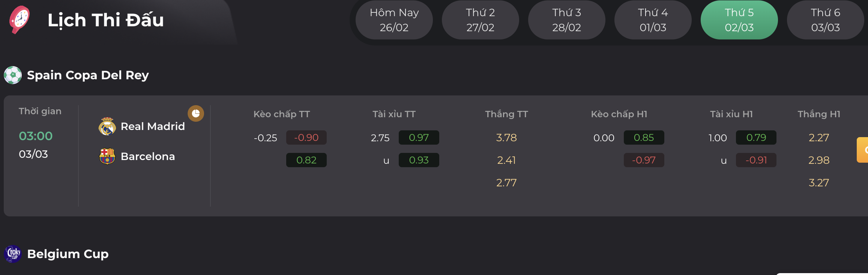
Task: Select the Hôm Nay 26/02 tab
Action: (394, 20)
